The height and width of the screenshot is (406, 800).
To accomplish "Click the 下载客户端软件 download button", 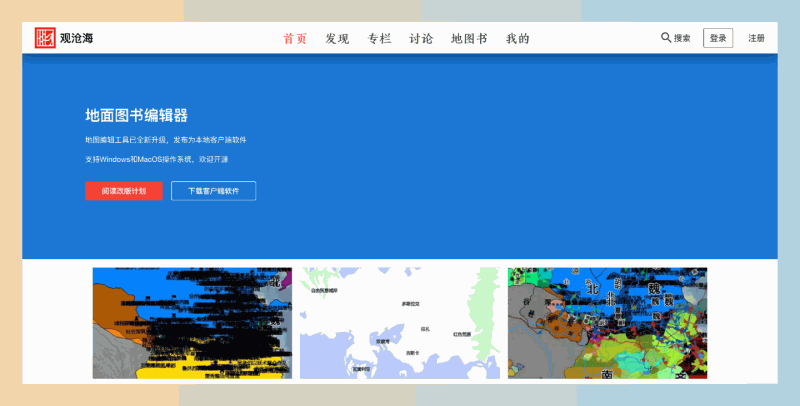I will coord(213,191).
